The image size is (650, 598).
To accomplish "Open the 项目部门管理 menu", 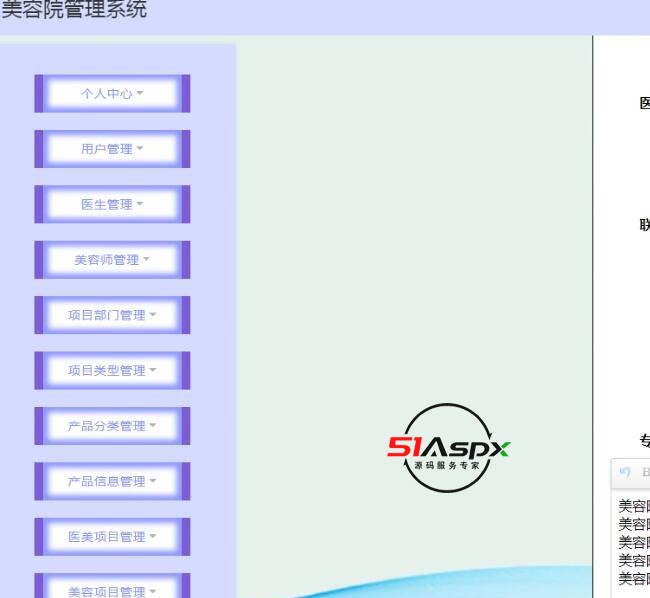I will tap(112, 315).
